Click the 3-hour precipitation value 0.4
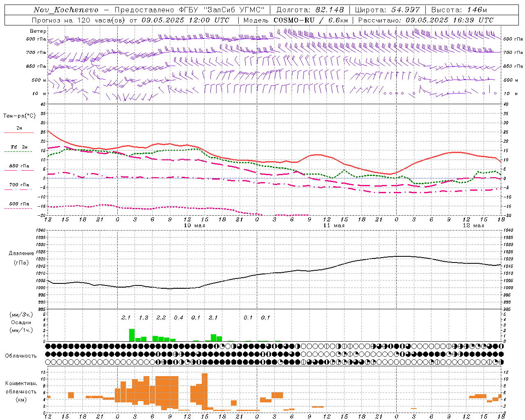This screenshot has height=420, width=525. click(178, 317)
